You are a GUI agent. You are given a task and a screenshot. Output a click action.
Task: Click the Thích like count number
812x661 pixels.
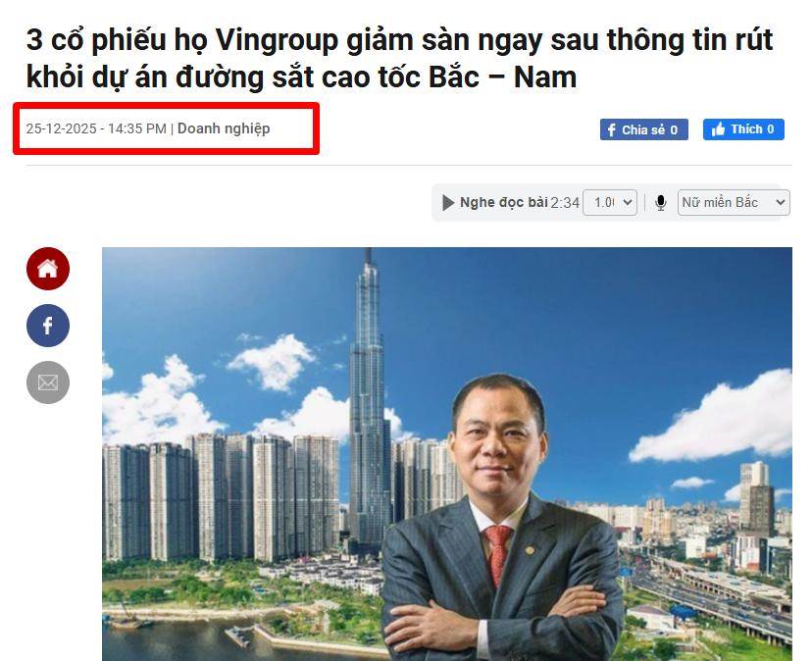pyautogui.click(x=771, y=129)
